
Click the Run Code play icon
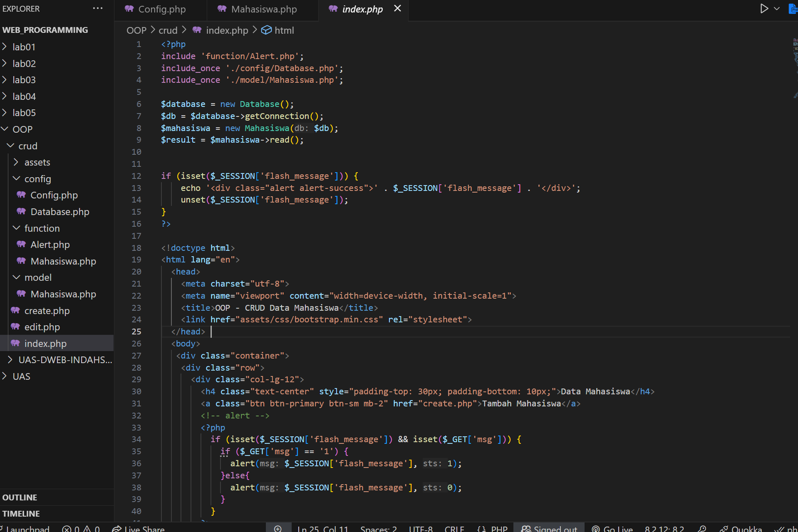click(x=764, y=9)
